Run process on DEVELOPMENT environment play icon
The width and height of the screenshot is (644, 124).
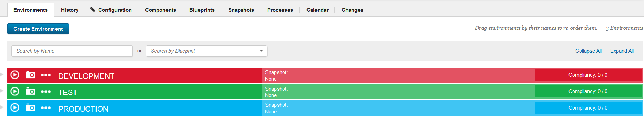click(x=15, y=74)
